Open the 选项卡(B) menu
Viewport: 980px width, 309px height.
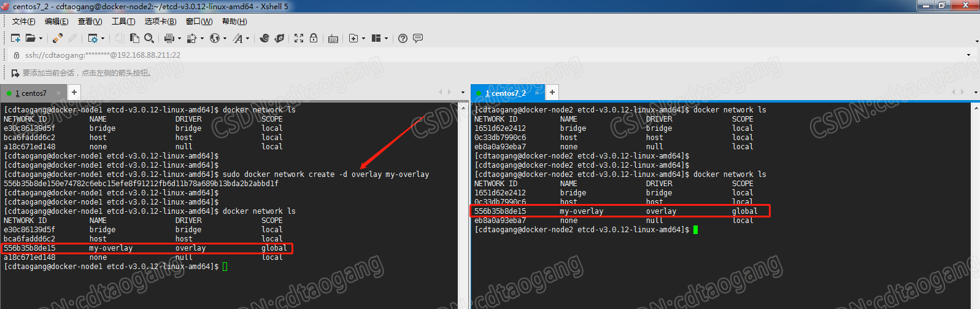click(x=160, y=22)
